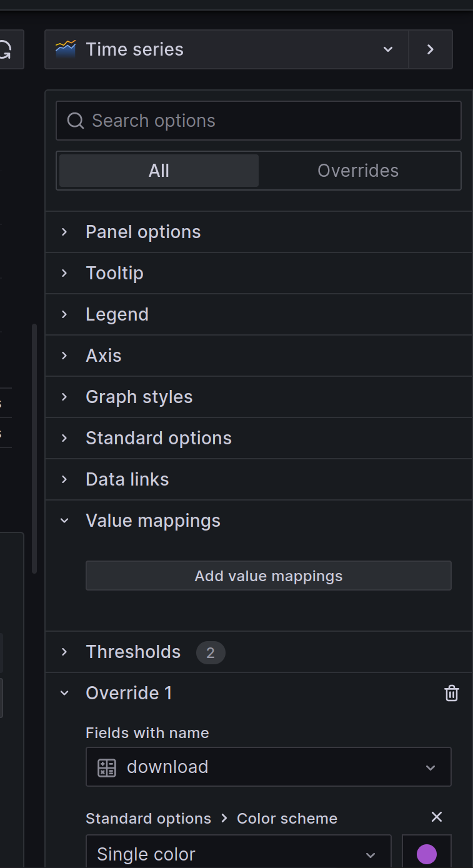Remove the Color scheme override property
Screen dimensions: 473x868
pyautogui.click(x=437, y=817)
